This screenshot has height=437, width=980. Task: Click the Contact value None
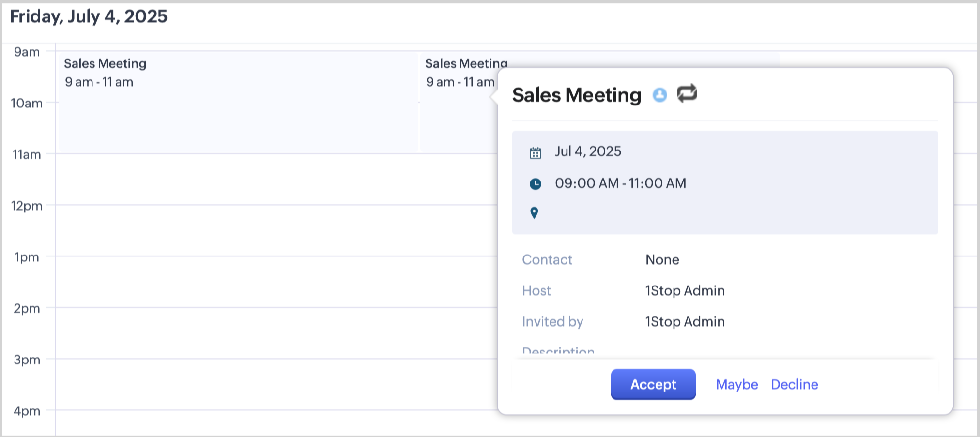tap(662, 260)
